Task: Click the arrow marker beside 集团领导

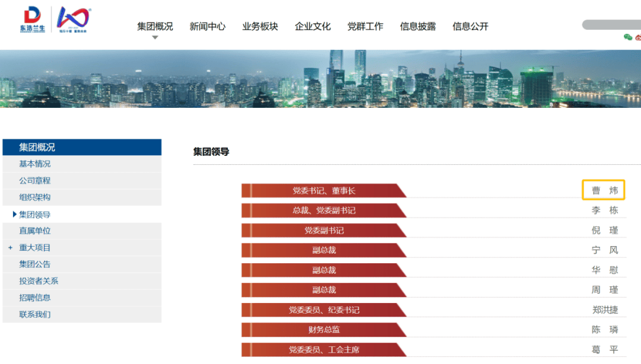Action: tap(14, 214)
